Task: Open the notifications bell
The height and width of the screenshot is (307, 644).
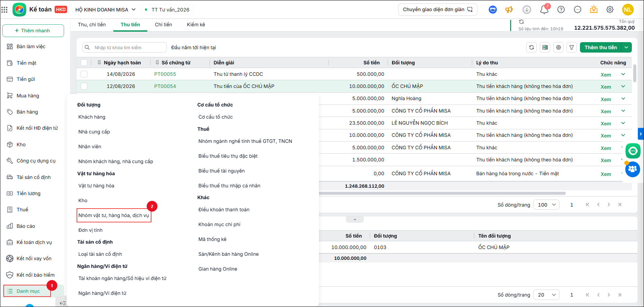Action: pos(544,10)
